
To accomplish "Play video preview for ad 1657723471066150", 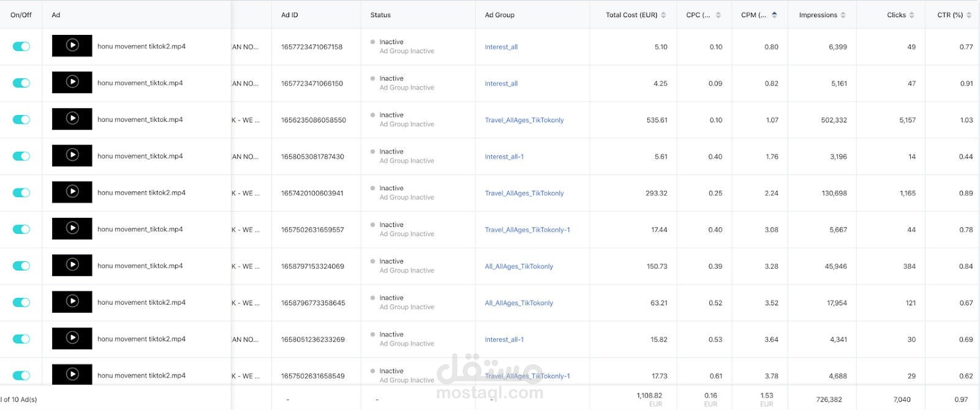I will point(72,82).
